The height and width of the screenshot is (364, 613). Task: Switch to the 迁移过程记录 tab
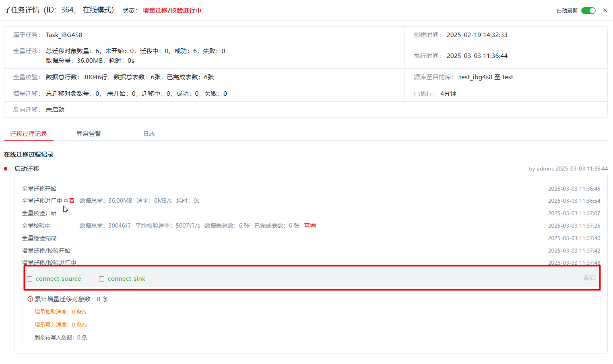click(x=29, y=134)
